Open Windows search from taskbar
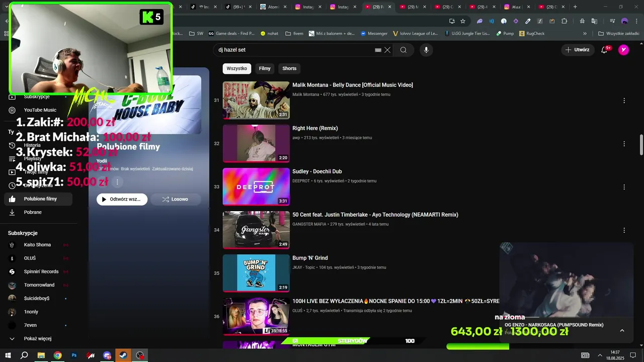 pos(24,355)
